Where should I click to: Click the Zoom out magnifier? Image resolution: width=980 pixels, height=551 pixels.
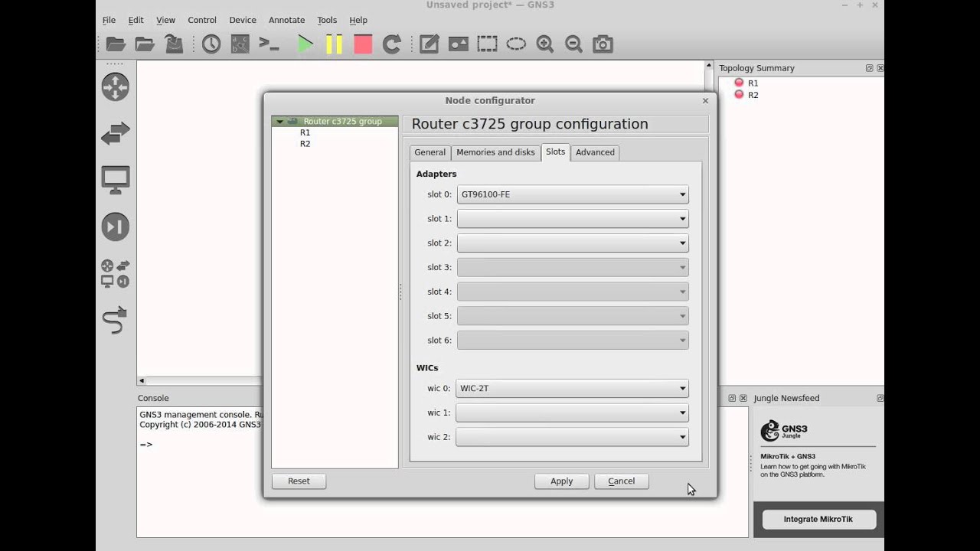pos(573,44)
